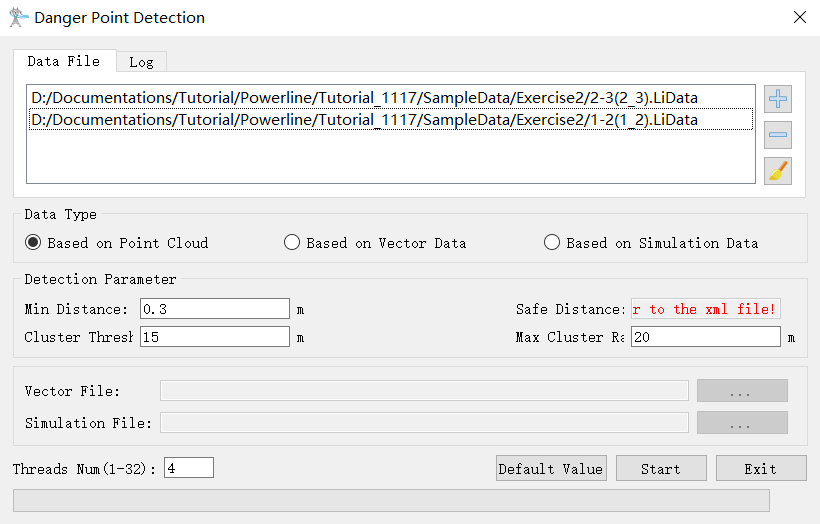Viewport: 820px width, 524px height.
Task: Select the 1-2(1_2).LiData file row
Action: tap(391, 119)
